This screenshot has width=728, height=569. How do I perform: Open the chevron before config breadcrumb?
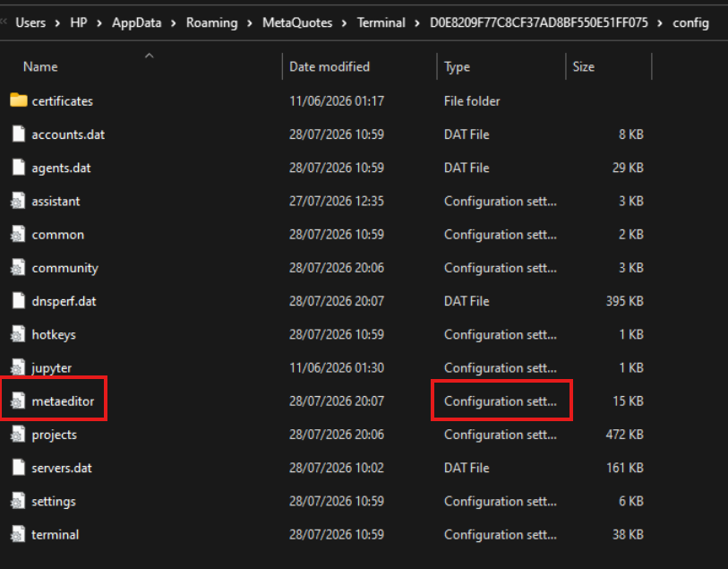tap(660, 22)
